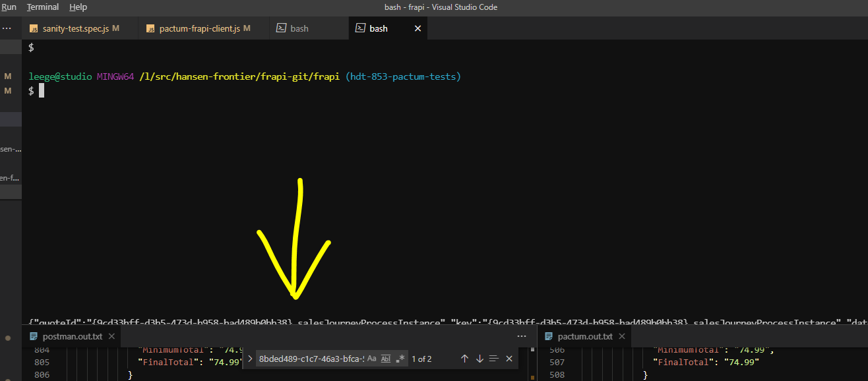The width and height of the screenshot is (868, 381).
Task: Turn on regex search mode
Action: coord(400,358)
